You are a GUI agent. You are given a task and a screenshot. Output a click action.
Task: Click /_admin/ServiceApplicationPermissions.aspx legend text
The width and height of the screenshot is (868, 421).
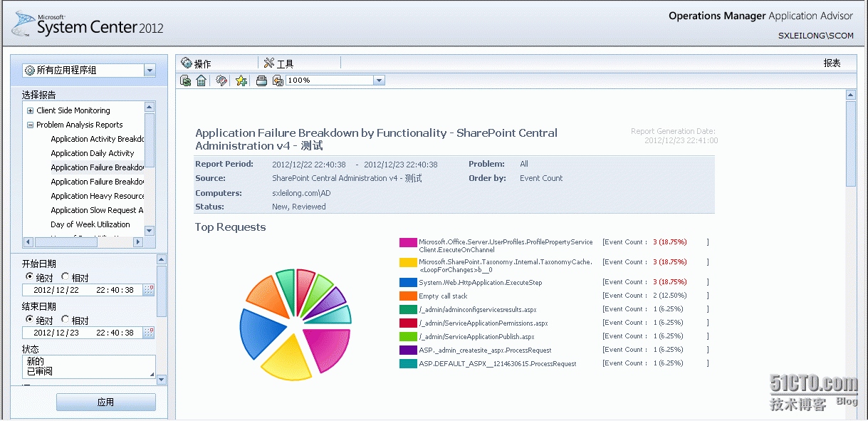[x=483, y=323]
